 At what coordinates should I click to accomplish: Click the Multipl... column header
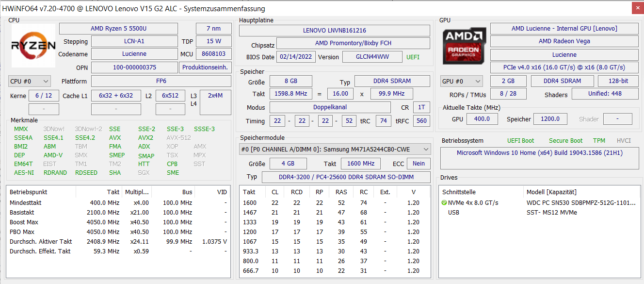click(136, 192)
